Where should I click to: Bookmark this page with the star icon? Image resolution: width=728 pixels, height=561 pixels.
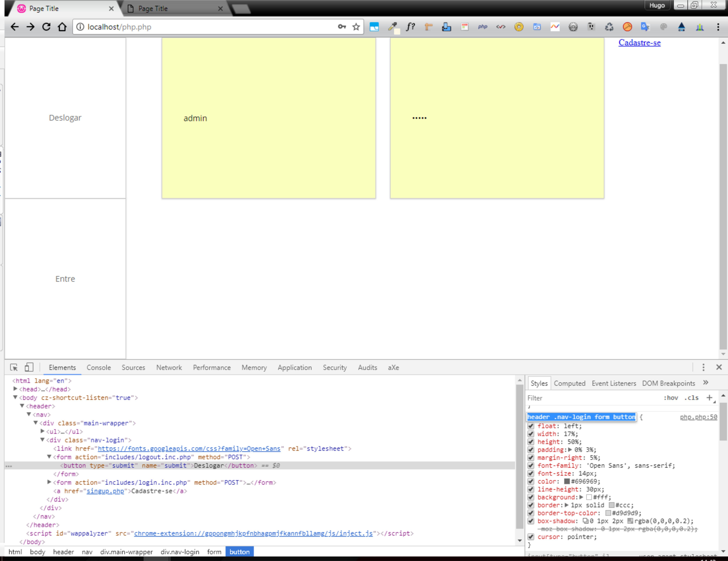356,27
